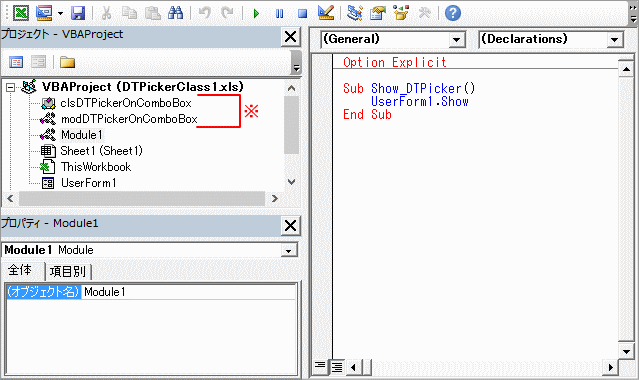Screen dimensions: 639x380
Task: Click project tree scroll up arrow
Action: tap(291, 88)
